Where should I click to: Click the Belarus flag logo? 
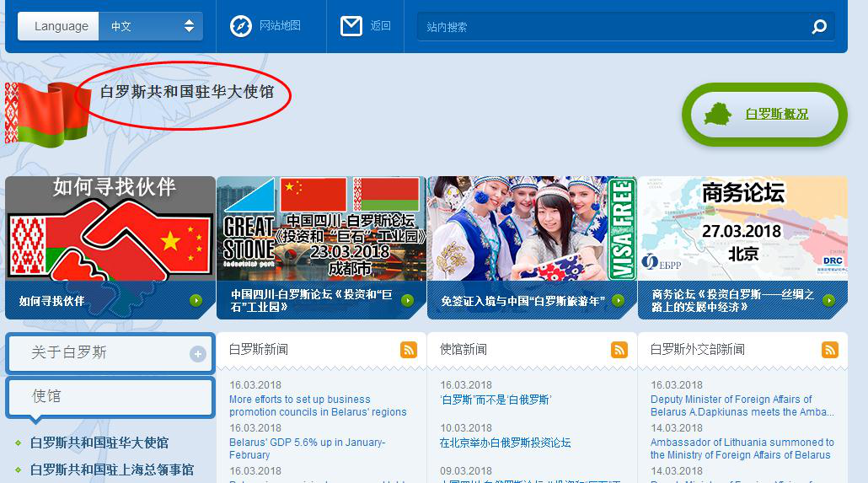coord(37,113)
